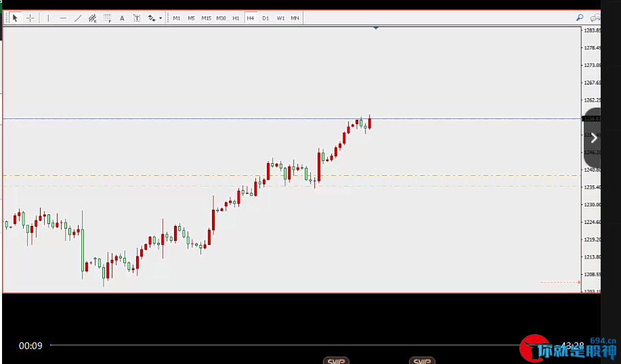The height and width of the screenshot is (364, 621).
Task: Click the search magnifier icon
Action: click(580, 18)
